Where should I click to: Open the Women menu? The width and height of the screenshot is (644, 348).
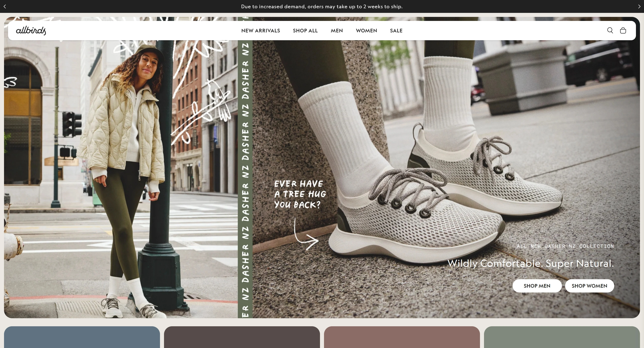point(366,31)
